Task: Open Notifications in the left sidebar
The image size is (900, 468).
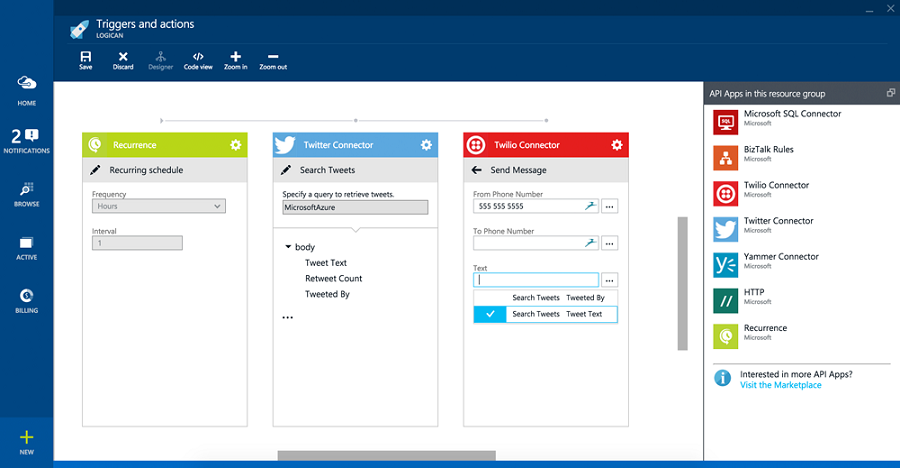Action: [26, 141]
